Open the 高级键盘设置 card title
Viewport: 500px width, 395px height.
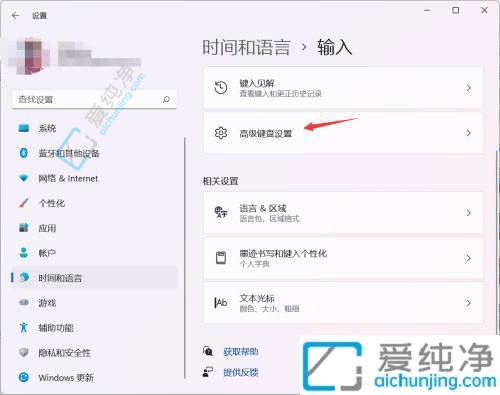point(266,133)
